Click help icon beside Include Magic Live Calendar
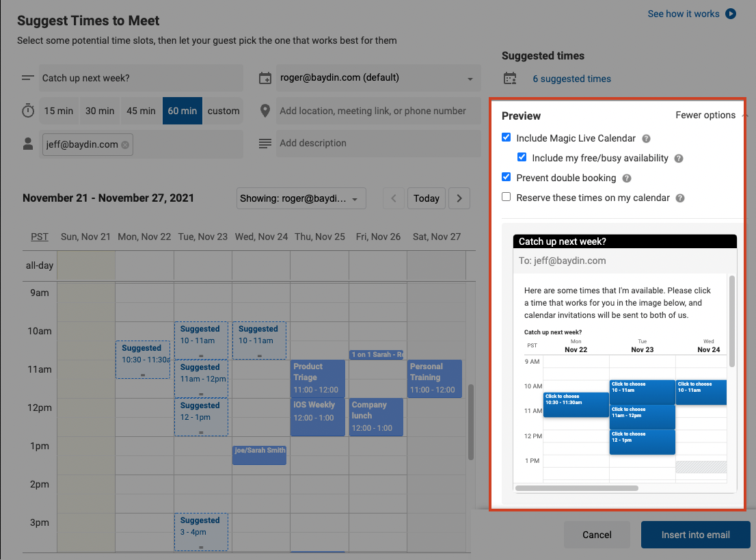This screenshot has width=756, height=560. (x=646, y=139)
